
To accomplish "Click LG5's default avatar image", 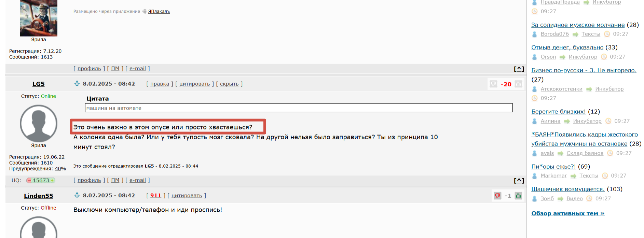I will click(39, 124).
